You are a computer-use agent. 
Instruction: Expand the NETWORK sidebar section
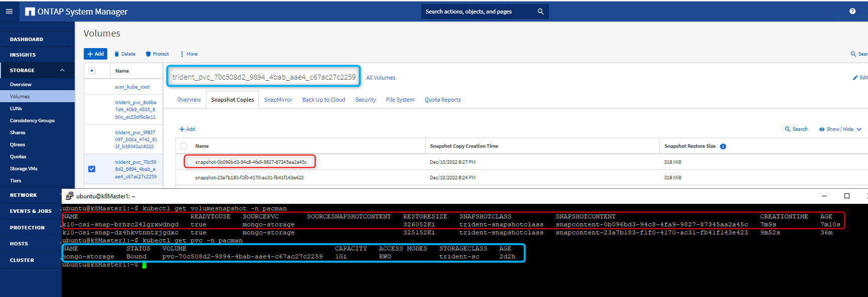tap(23, 195)
